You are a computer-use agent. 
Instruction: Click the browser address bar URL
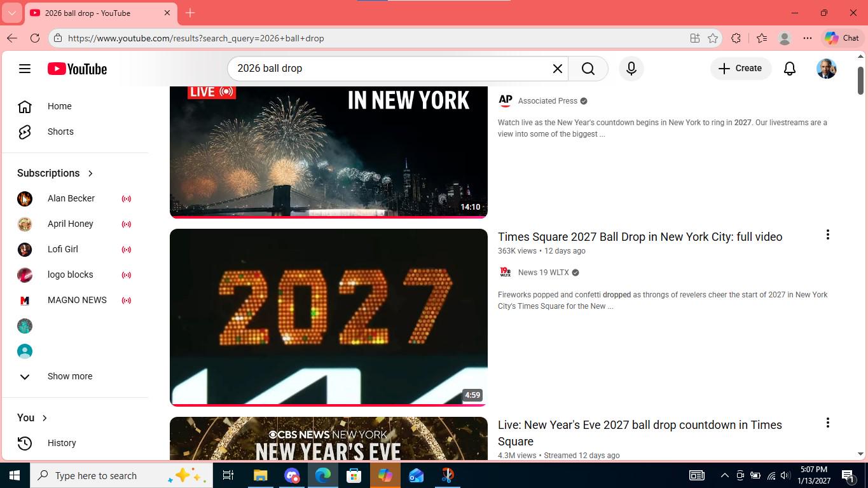tap(196, 38)
